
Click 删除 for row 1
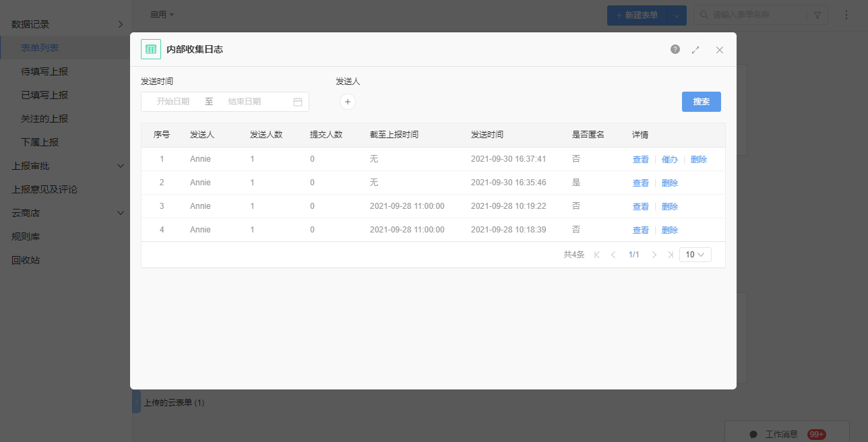698,160
